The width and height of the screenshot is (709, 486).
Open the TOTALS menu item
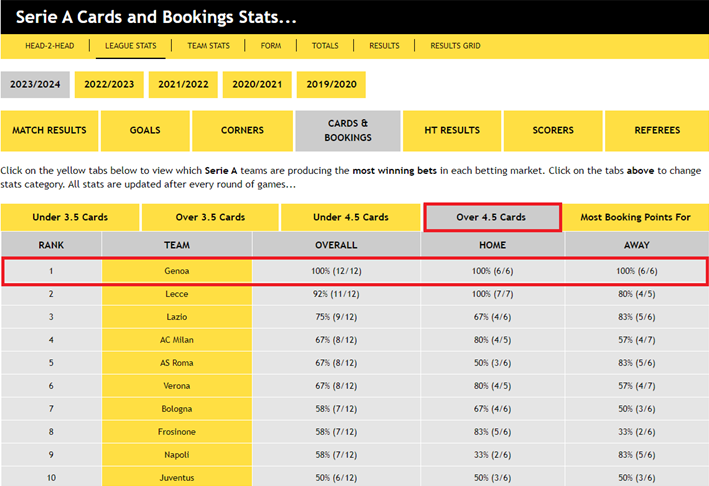click(325, 46)
